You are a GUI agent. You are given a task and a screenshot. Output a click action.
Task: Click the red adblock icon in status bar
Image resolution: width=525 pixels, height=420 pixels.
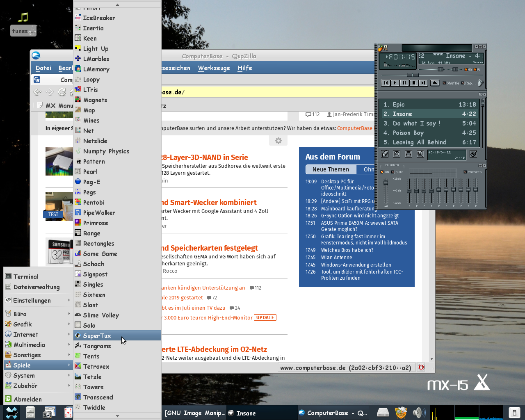click(421, 367)
